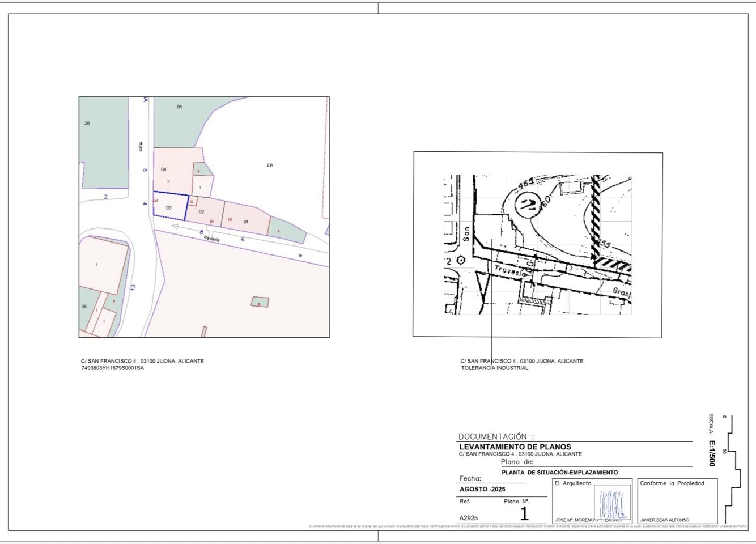Select the date AGOSTO -2025
The width and height of the screenshot is (756, 544).
[x=482, y=490]
